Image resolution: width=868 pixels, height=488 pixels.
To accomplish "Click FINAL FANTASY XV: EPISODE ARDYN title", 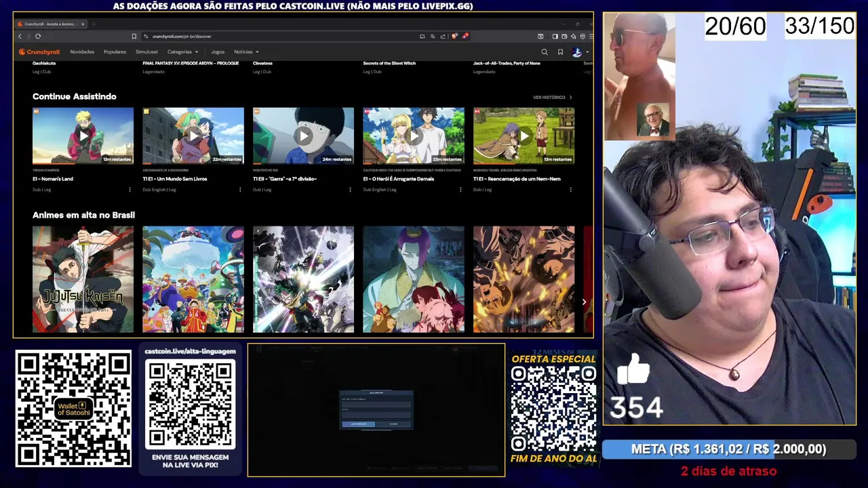I will tap(191, 63).
